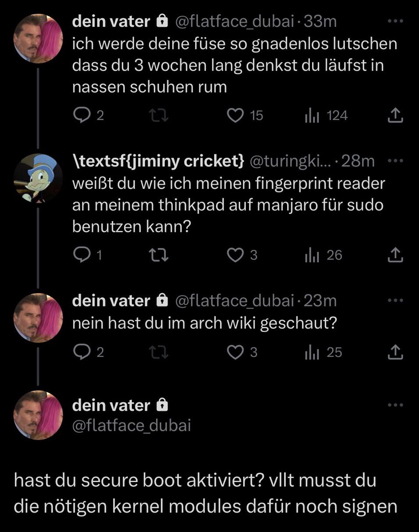This screenshot has width=419, height=532.
Task: Open jiminy cricket's profile picture
Action: [38, 177]
